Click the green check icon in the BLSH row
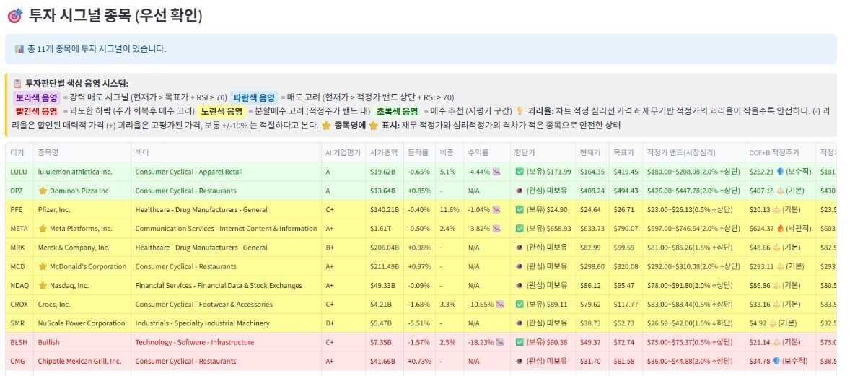This screenshot has width=868, height=376. [520, 342]
